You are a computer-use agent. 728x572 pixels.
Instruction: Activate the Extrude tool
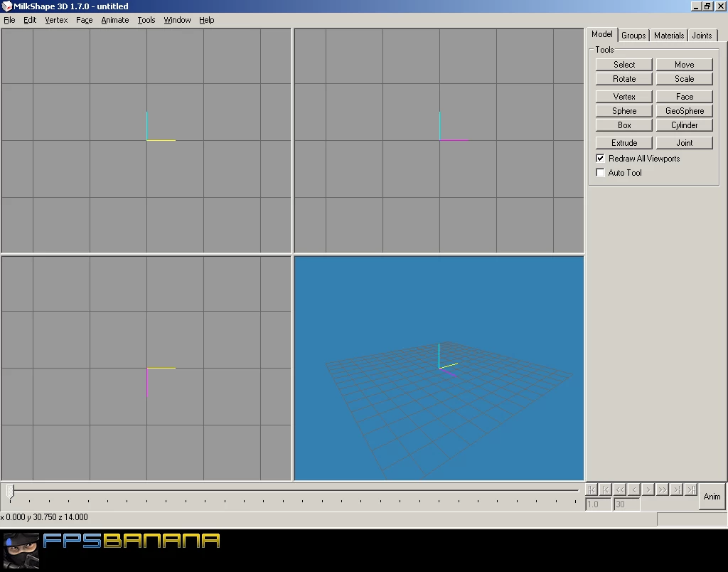coord(623,142)
